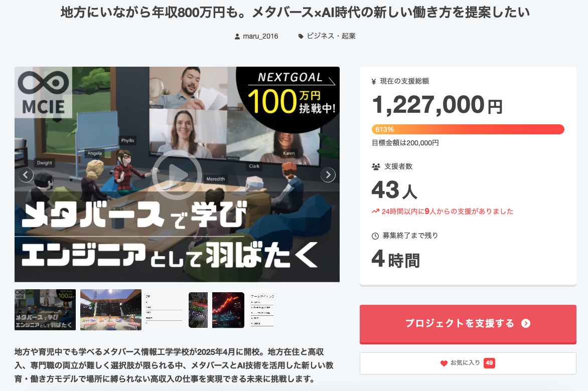The width and height of the screenshot is (588, 391).
Task: Click the heart favorite icon
Action: [x=444, y=363]
